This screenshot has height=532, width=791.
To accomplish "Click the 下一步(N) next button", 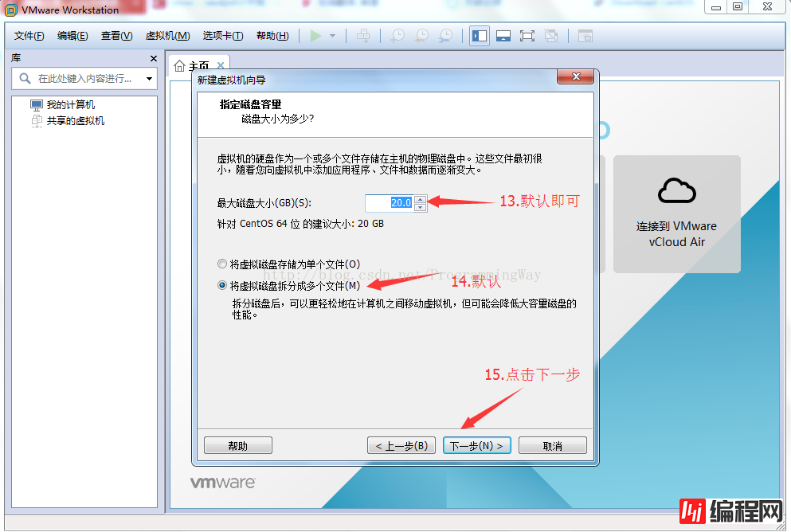I will point(476,445).
